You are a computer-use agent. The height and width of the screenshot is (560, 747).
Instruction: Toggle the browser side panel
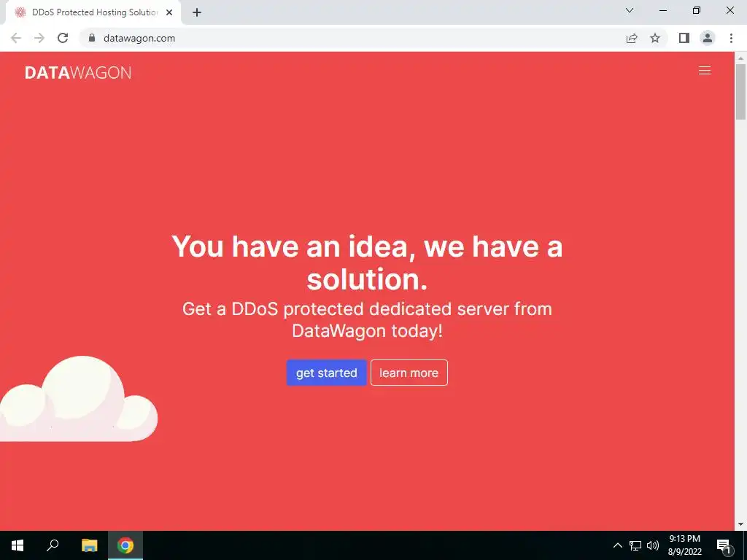pos(684,38)
